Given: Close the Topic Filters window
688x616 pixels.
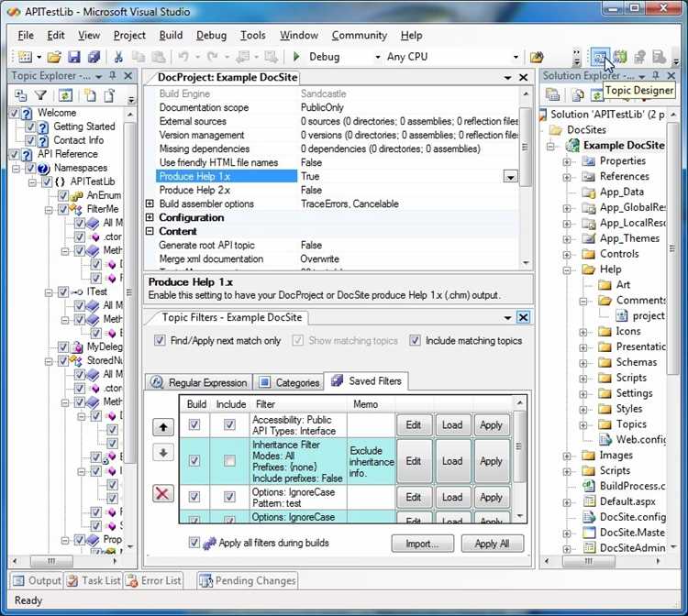Looking at the screenshot, I should 523,317.
